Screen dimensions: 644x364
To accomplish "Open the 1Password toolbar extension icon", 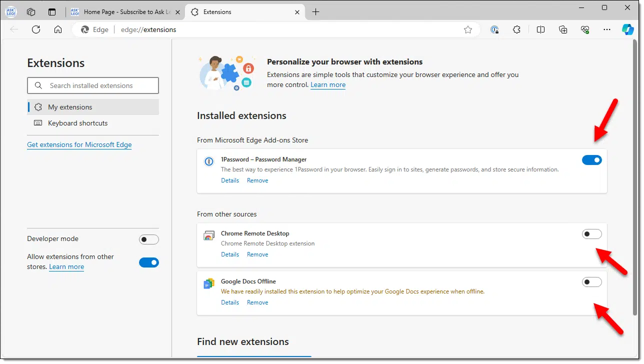I will coord(494,29).
